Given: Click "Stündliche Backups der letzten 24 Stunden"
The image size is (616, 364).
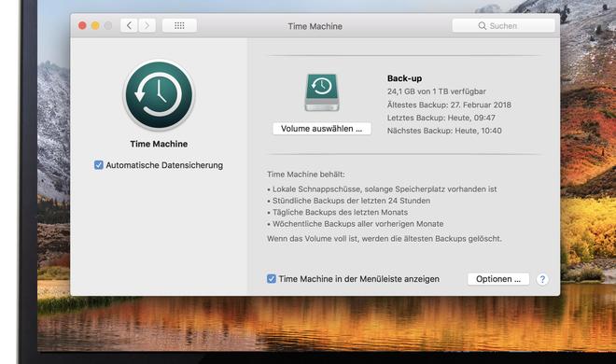Looking at the screenshot, I should click(348, 201).
